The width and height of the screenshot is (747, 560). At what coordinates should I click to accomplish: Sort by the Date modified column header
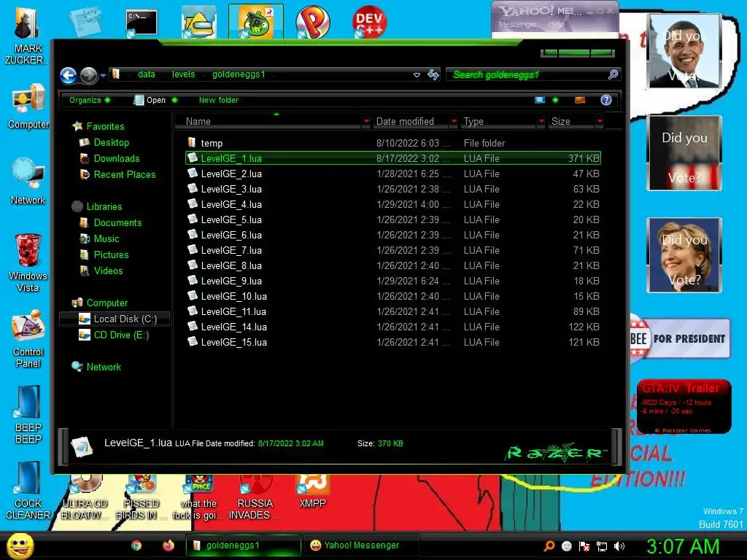(x=411, y=122)
